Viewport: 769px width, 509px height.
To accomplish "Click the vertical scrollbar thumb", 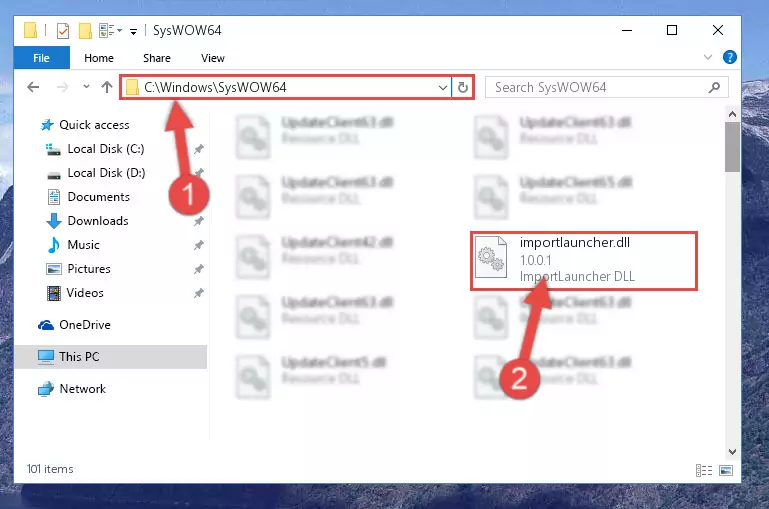I will 732,147.
